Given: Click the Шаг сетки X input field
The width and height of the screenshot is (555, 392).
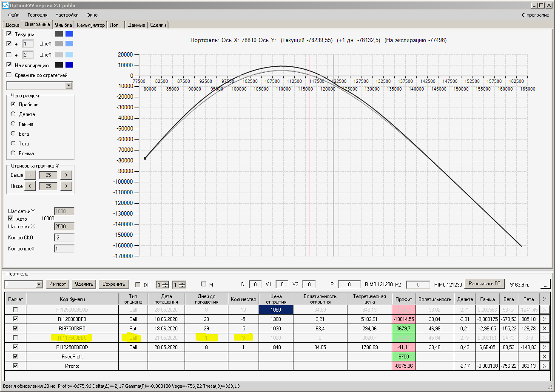Looking at the screenshot, I should pos(64,227).
